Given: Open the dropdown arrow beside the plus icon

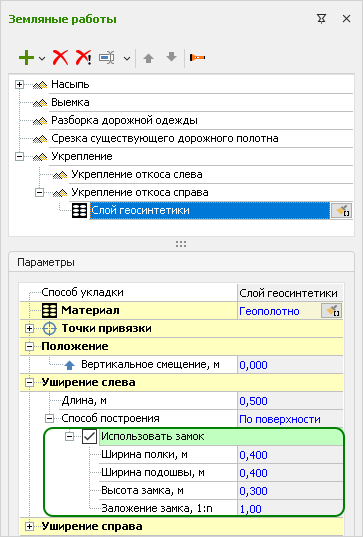Looking at the screenshot, I should click(42, 59).
